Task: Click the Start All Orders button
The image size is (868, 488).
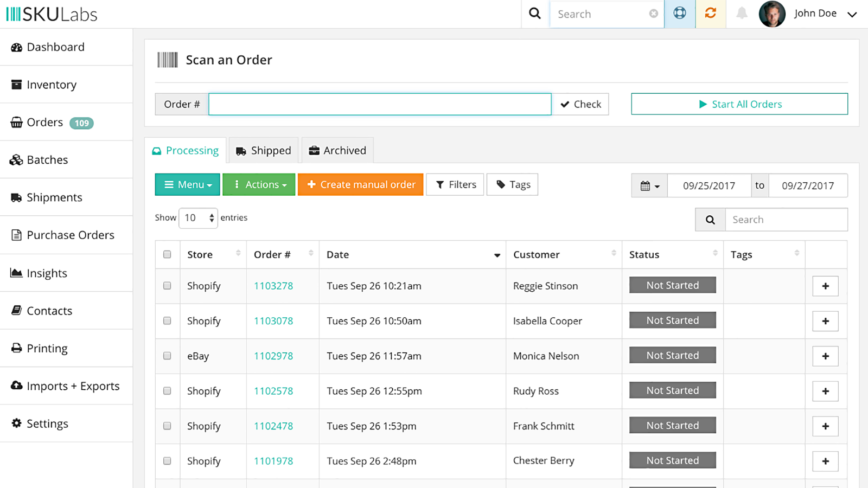Action: click(739, 104)
